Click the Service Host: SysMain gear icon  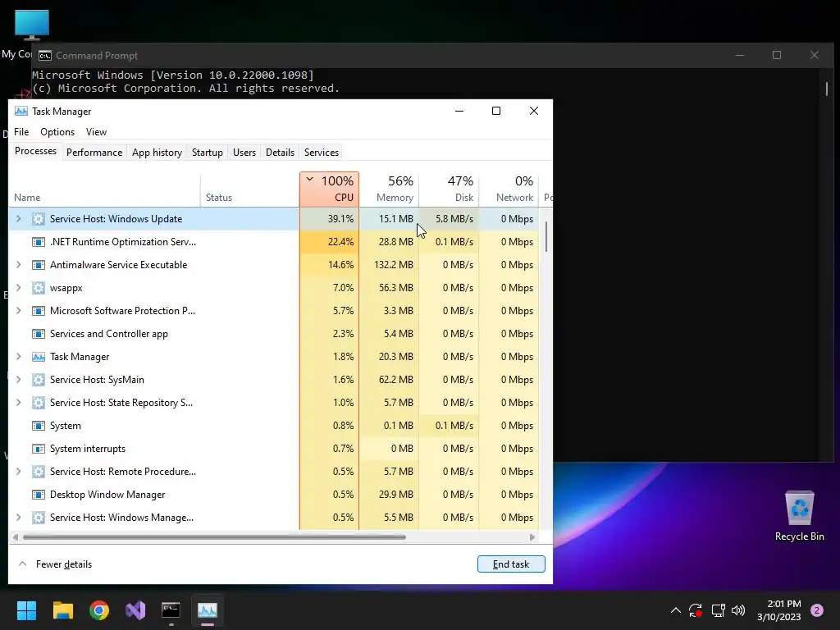(38, 380)
